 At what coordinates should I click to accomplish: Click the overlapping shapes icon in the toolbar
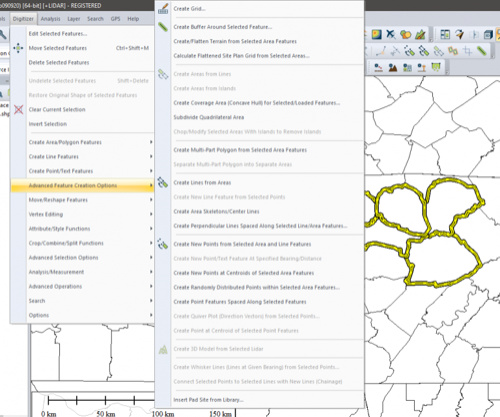(405, 34)
